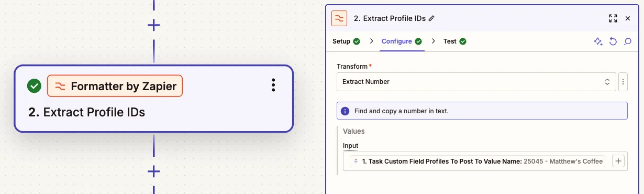
Task: Add a step above the Extract Profile IDs node
Action: 153,25
